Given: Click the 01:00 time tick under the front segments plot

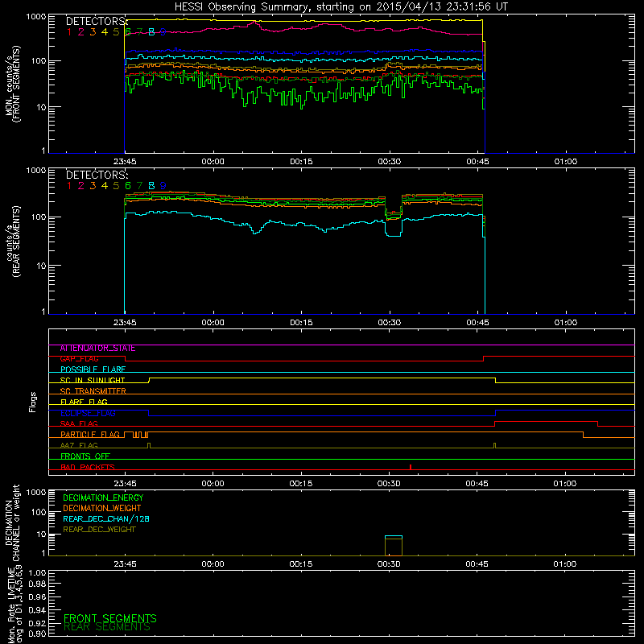Looking at the screenshot, I should point(566,162).
